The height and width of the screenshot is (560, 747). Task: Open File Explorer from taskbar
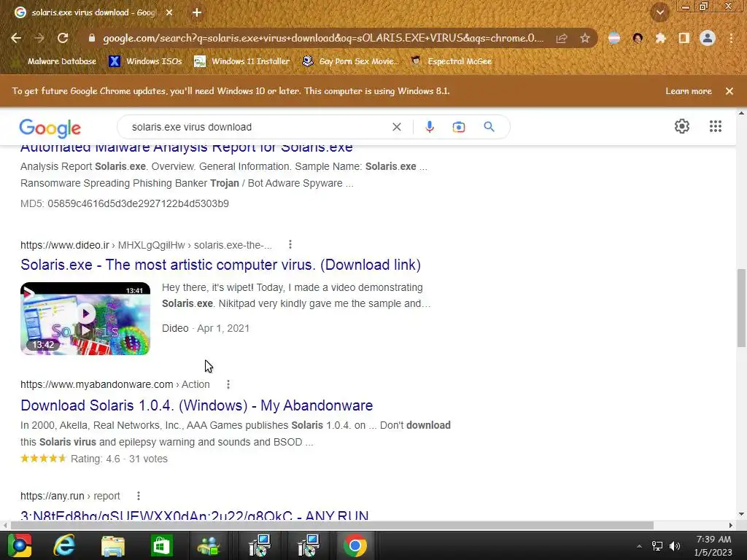click(113, 545)
